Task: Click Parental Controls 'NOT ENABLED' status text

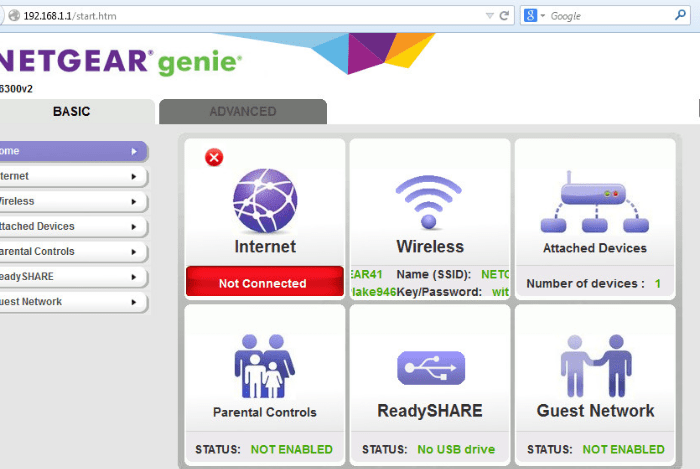Action: (292, 449)
